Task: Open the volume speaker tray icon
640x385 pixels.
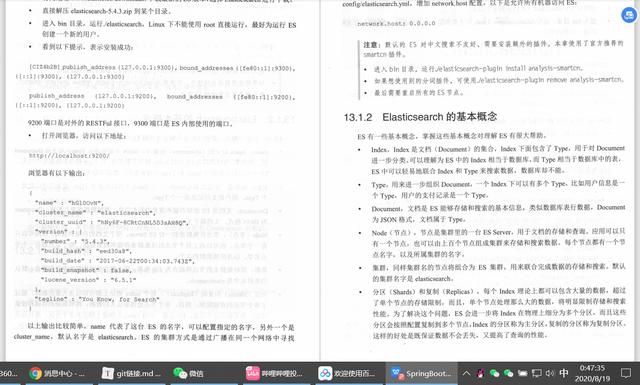Action: pyautogui.click(x=550, y=373)
